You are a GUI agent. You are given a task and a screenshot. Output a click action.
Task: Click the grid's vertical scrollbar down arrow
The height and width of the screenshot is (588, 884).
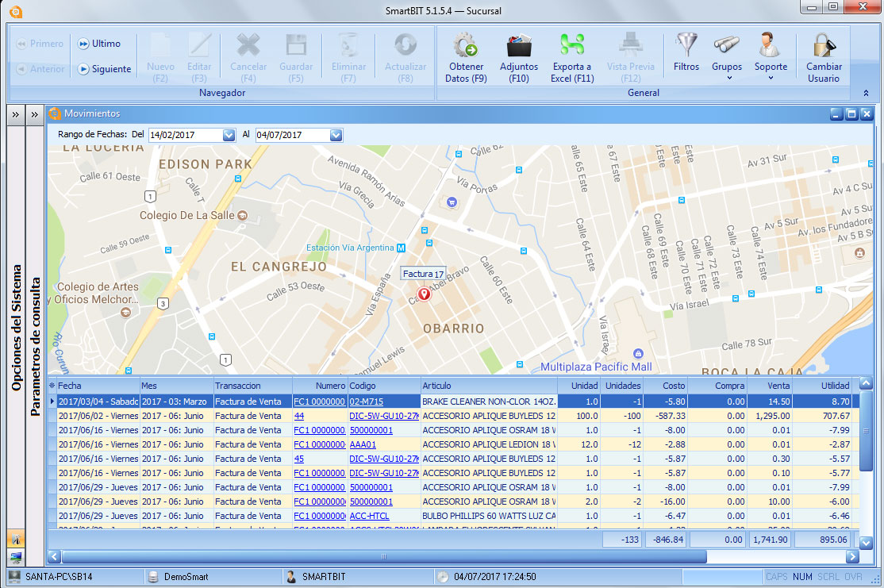pos(866,543)
